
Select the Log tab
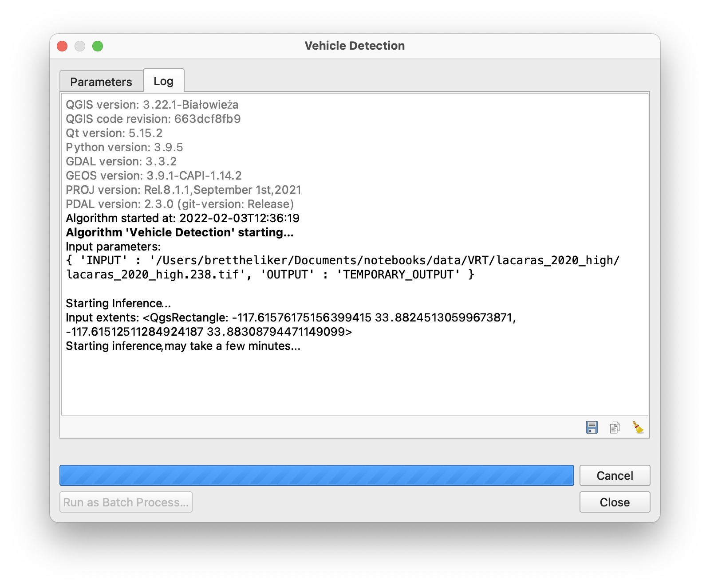pyautogui.click(x=164, y=81)
